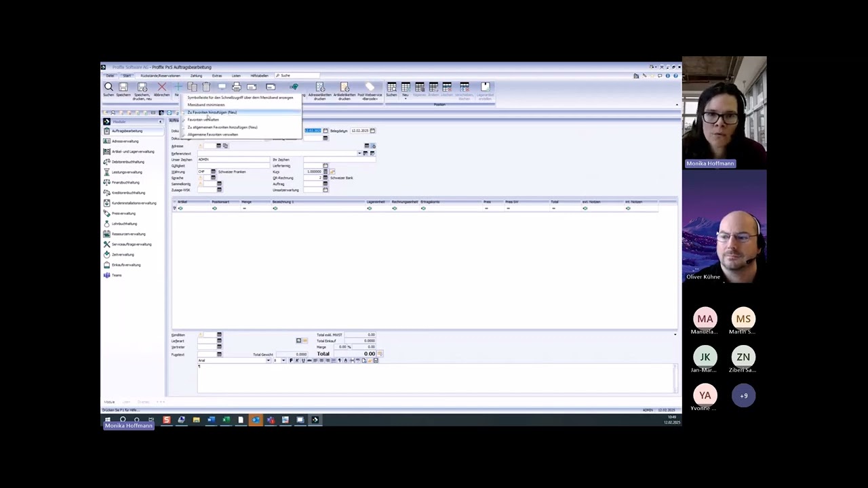The image size is (868, 488).
Task: Open the Belegdatum calendar picker
Action: coord(372,131)
